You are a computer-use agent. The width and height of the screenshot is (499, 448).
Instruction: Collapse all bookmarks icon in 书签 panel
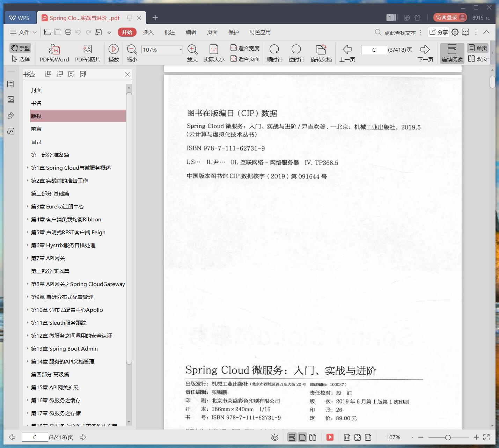click(60, 74)
